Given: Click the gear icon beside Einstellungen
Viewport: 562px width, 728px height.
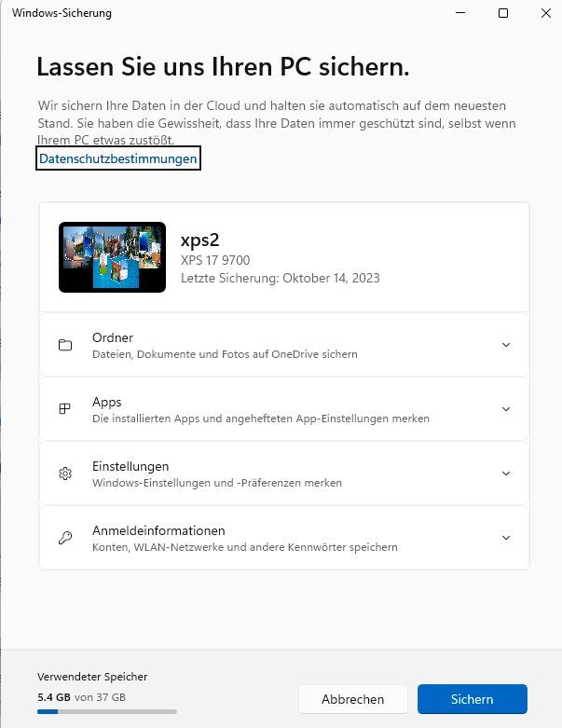Looking at the screenshot, I should click(65, 474).
